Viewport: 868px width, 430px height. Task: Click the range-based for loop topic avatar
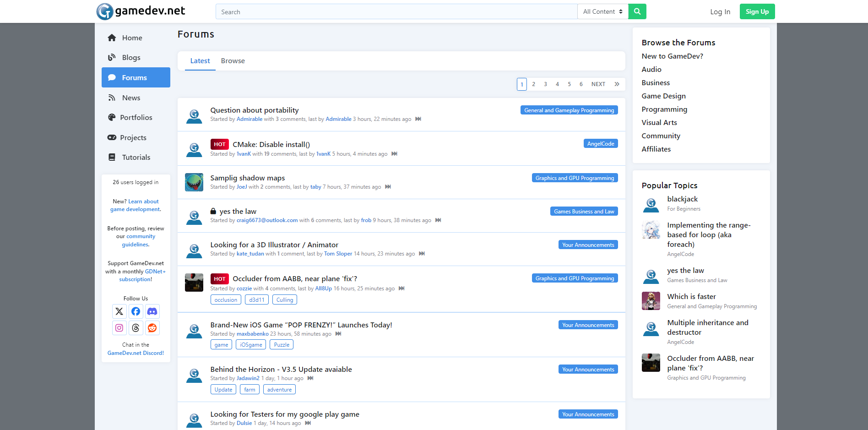pos(651,230)
